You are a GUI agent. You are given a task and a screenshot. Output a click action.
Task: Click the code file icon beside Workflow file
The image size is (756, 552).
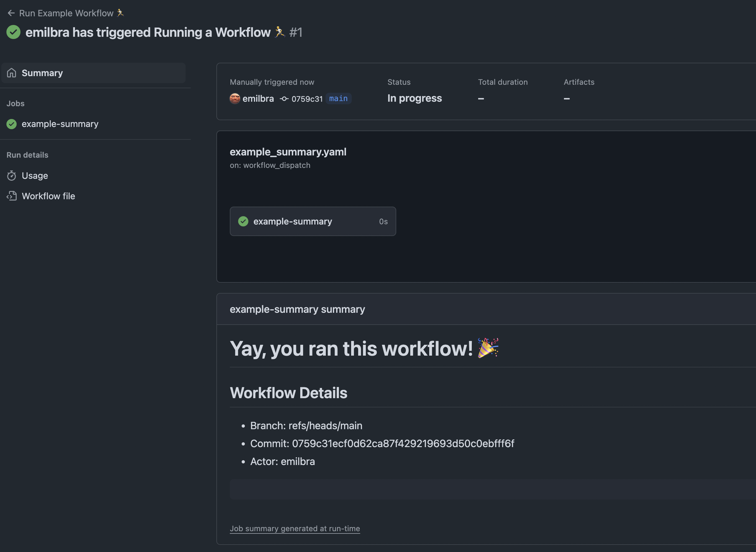12,196
